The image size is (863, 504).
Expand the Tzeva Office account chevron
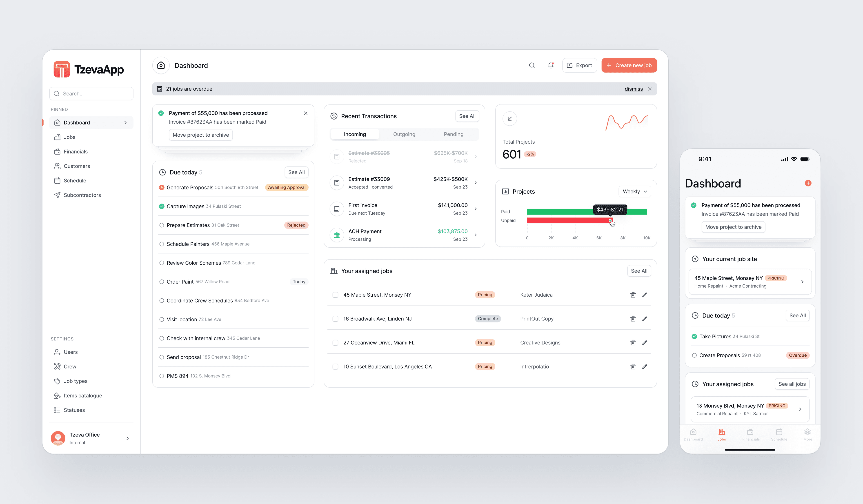coord(127,438)
